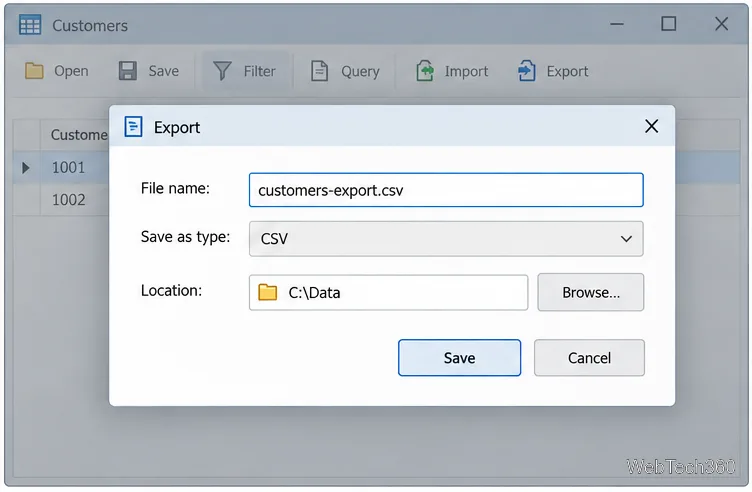Focus the File name input field
This screenshot has width=752, height=492.
(x=446, y=190)
